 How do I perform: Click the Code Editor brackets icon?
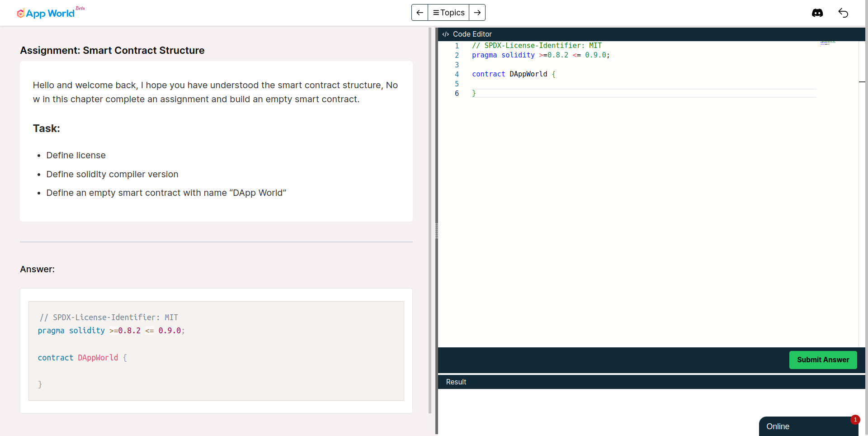(x=445, y=34)
